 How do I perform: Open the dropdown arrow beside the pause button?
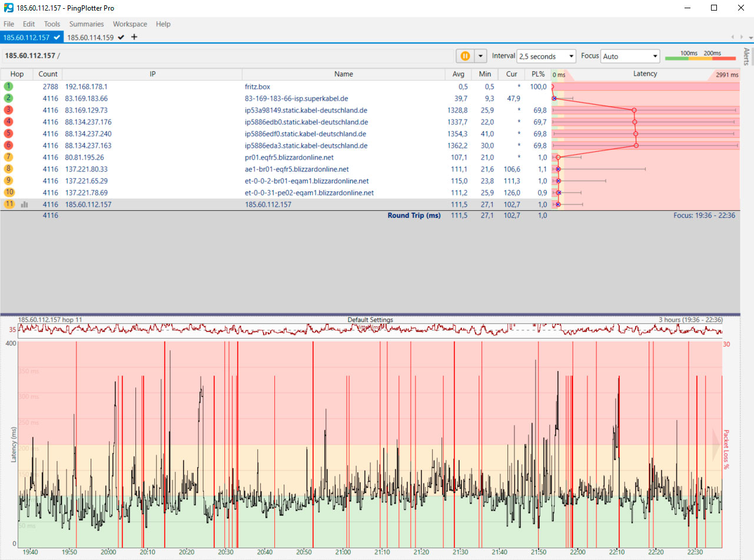[481, 56]
